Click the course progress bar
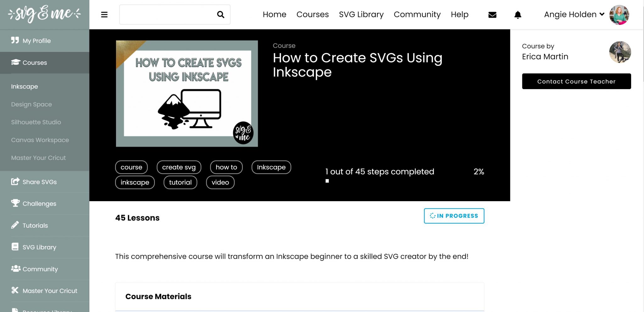This screenshot has width=644, height=312. [x=405, y=181]
